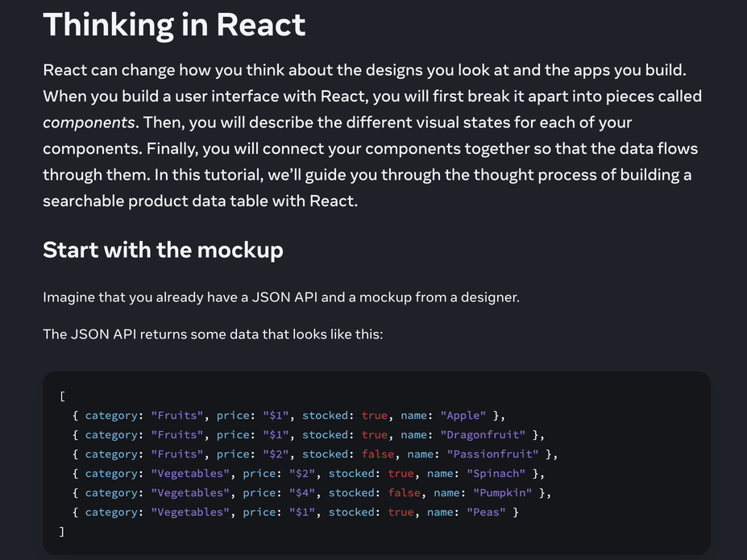The image size is (747, 560).
Task: Click the "$2" price on the Passionfruit line
Action: (x=276, y=454)
